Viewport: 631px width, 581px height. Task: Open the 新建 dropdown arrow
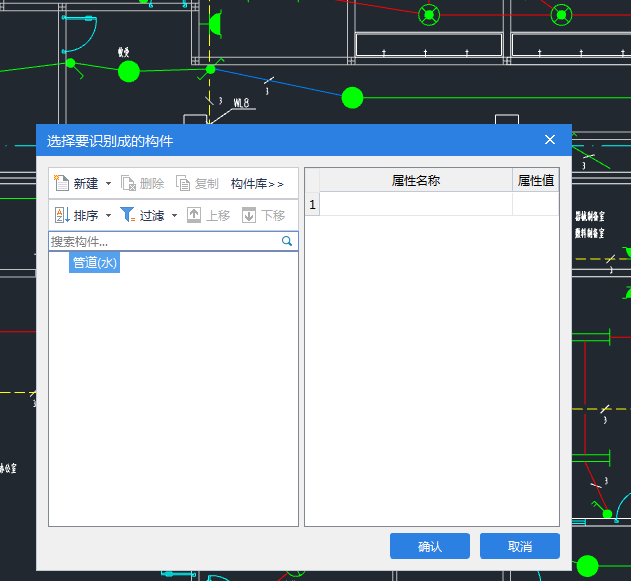[x=108, y=184]
